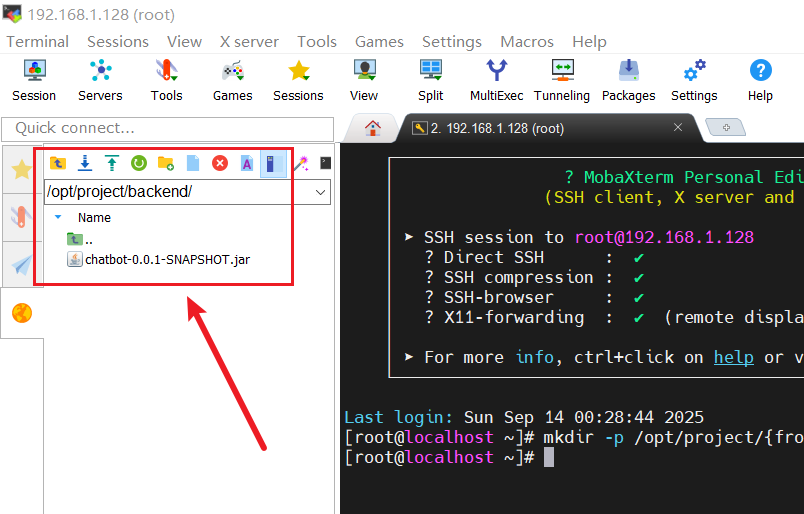Click the rename/text 'A' icon in SFTP toolbar
This screenshot has height=514, width=804.
[247, 163]
